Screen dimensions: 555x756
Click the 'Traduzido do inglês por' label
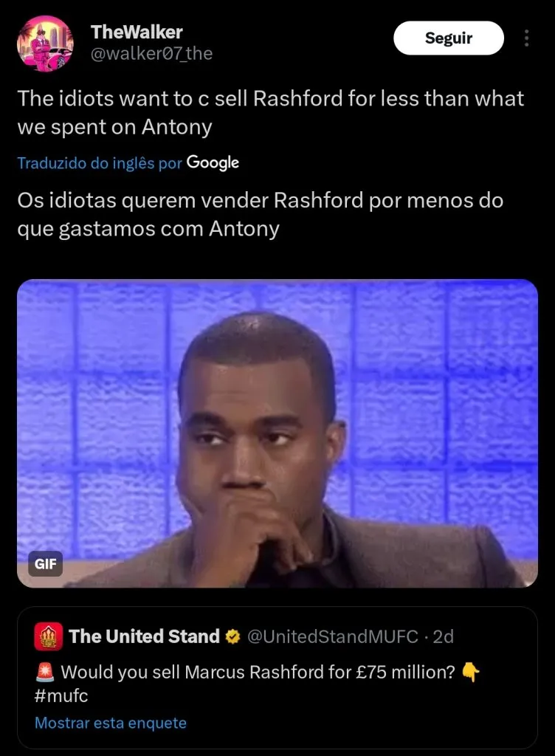click(100, 163)
